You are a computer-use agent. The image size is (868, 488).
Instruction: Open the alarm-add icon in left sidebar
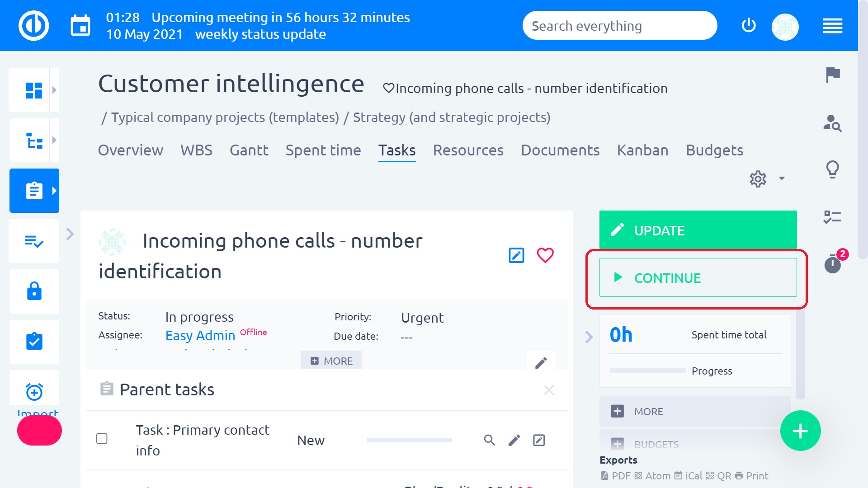click(x=34, y=391)
